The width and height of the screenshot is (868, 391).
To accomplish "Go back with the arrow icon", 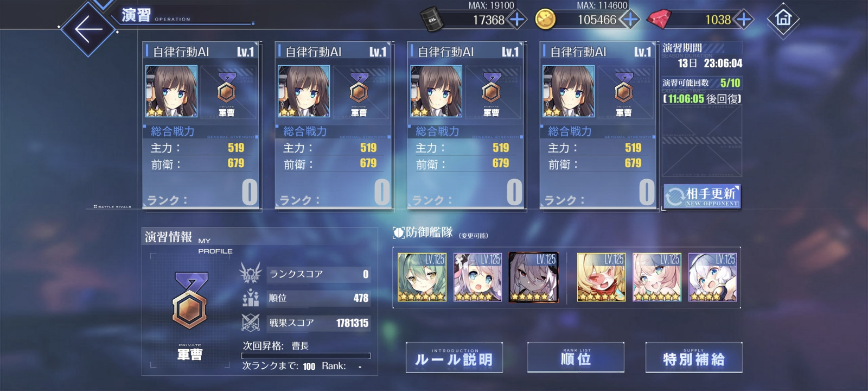I will [x=88, y=28].
